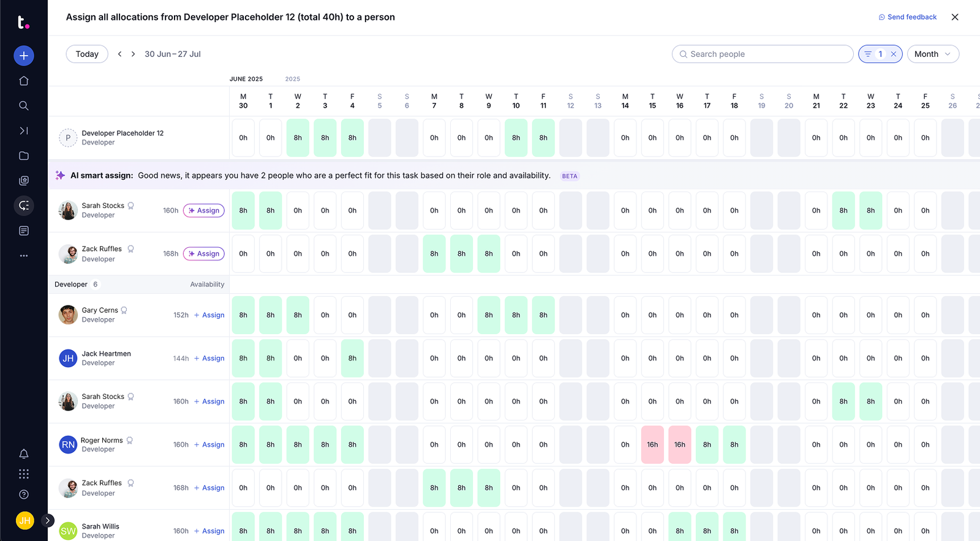The width and height of the screenshot is (980, 541).
Task: Assign to Zack Ruffles with 168h in the Developer list
Action: (209, 488)
